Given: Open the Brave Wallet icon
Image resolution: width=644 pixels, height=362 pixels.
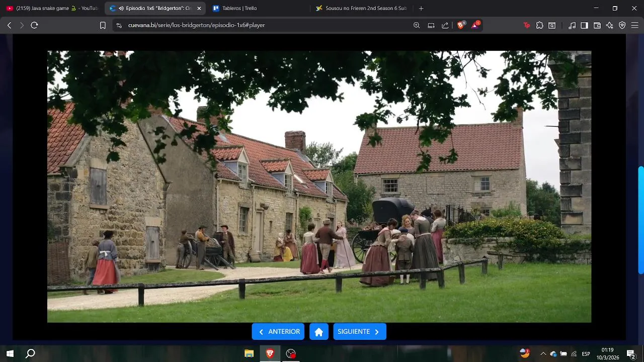Looking at the screenshot, I should click(x=597, y=25).
